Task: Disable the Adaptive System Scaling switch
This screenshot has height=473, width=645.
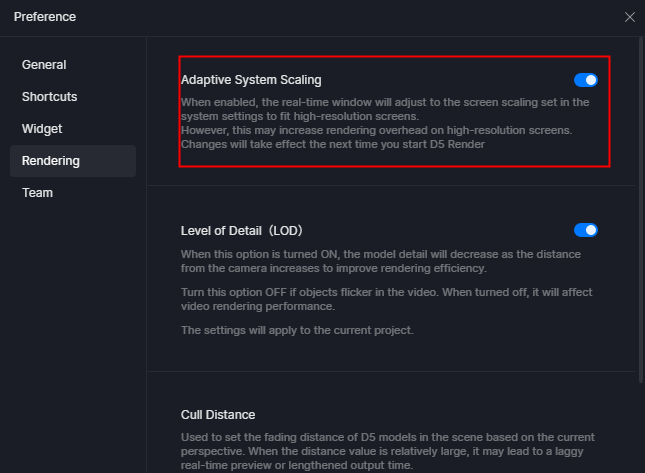Action: pyautogui.click(x=586, y=80)
